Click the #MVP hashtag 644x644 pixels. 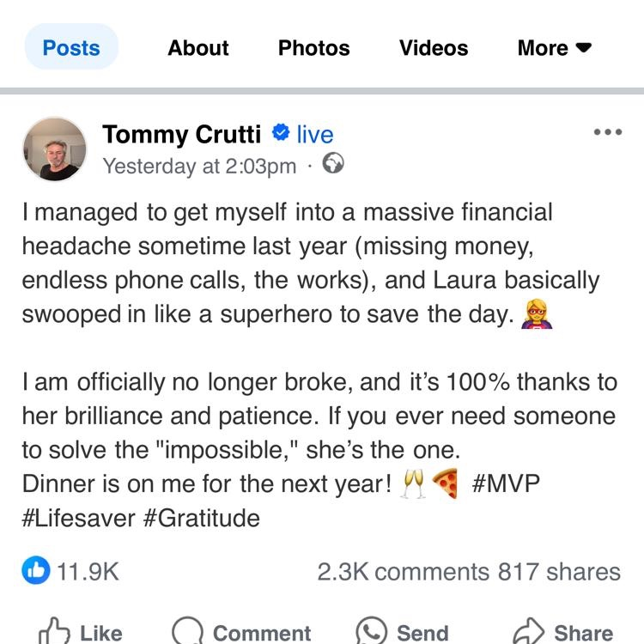pos(507,483)
